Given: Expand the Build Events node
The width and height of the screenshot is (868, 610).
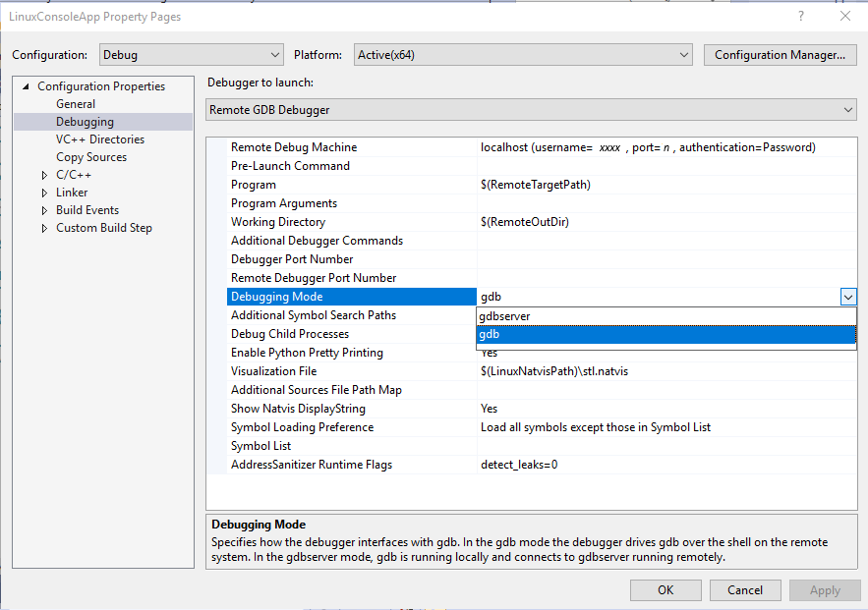Looking at the screenshot, I should tap(42, 209).
